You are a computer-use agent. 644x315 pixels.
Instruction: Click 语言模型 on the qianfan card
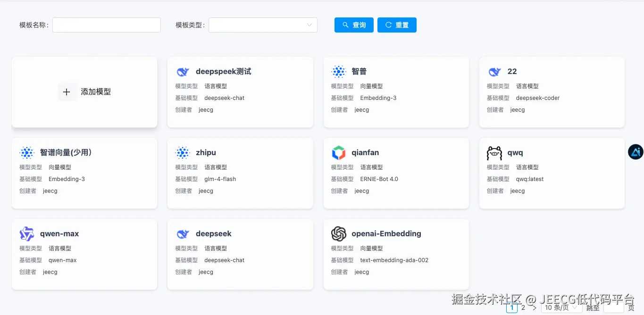[371, 167]
